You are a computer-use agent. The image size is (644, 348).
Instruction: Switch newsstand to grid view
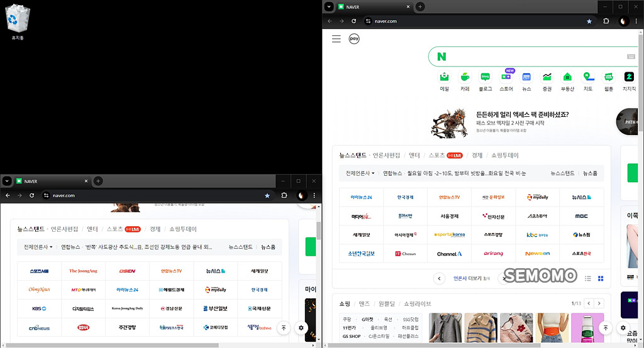[601, 278]
